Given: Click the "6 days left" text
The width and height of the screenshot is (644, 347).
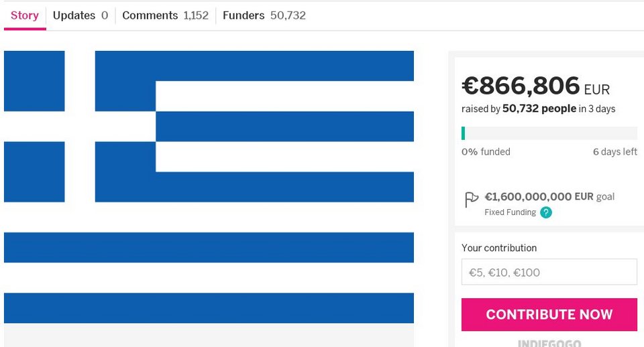Looking at the screenshot, I should click(614, 152).
